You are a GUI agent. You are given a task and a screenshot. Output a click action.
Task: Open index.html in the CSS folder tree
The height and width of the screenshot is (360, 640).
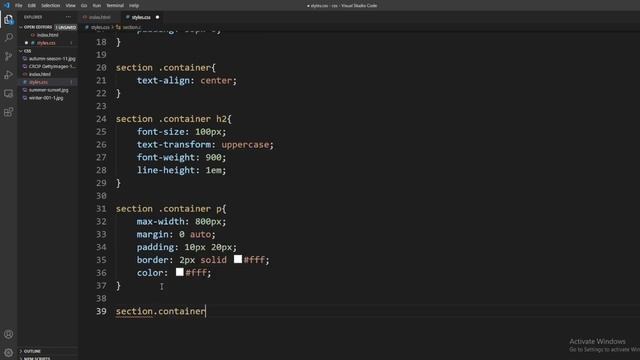click(40, 74)
